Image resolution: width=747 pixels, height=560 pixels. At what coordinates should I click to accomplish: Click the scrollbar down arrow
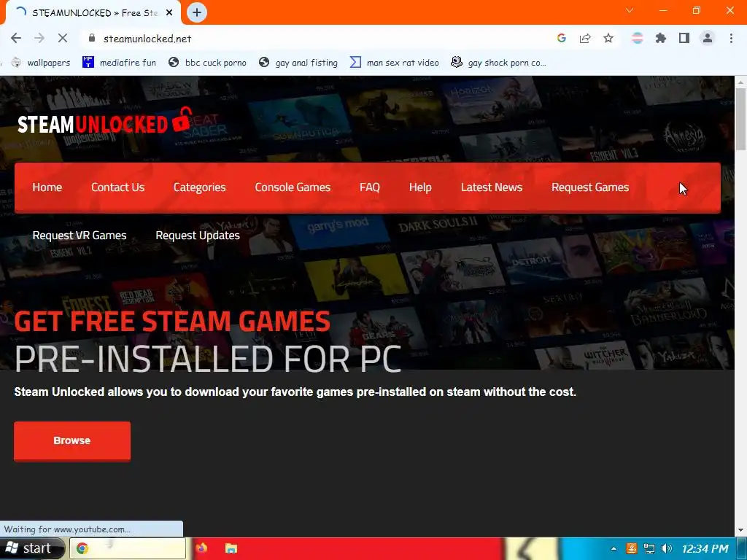point(741,530)
